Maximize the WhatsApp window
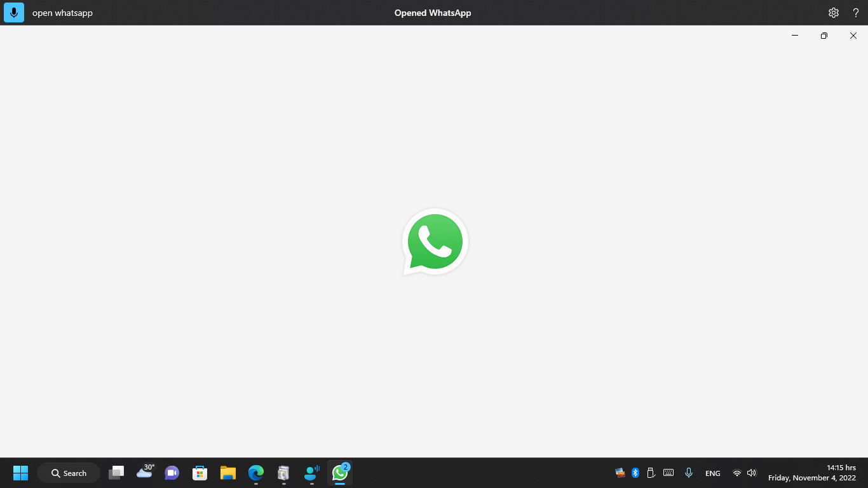The image size is (868, 488). point(824,36)
